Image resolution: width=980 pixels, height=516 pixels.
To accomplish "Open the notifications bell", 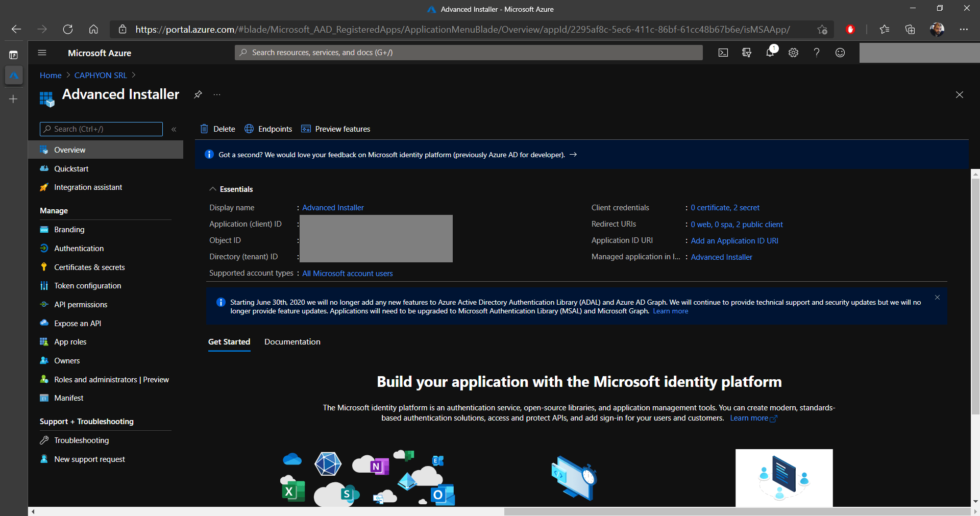I will pyautogui.click(x=770, y=53).
